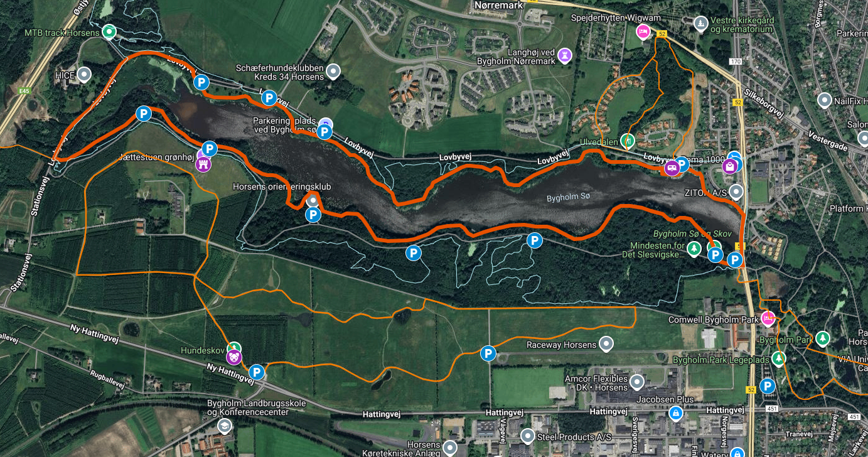
Task: Select the Raceway Horsens location pin
Action: coord(606,344)
